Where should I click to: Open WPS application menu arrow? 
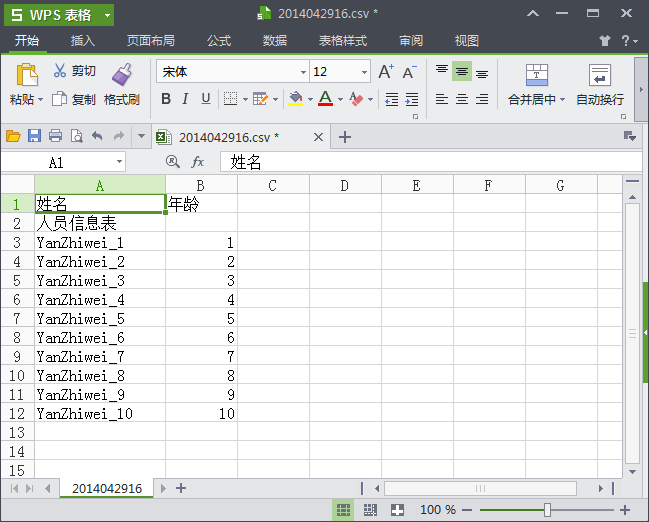point(108,16)
